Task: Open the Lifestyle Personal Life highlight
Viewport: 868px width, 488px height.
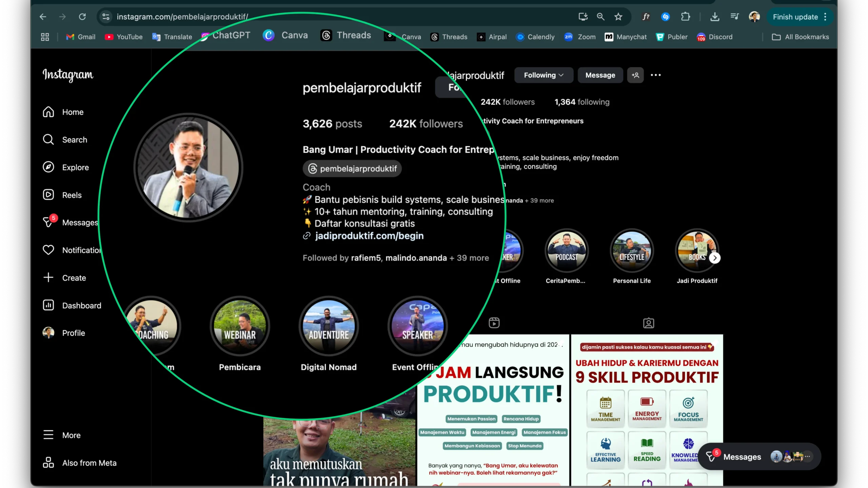Action: [632, 251]
